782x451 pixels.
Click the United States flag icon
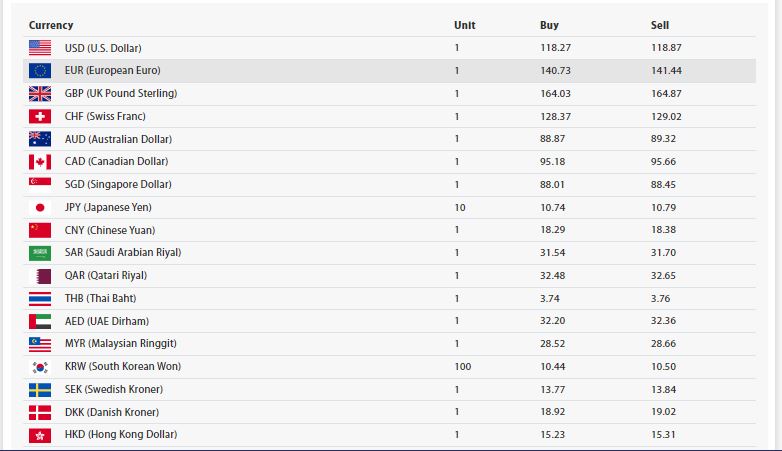[x=40, y=48]
